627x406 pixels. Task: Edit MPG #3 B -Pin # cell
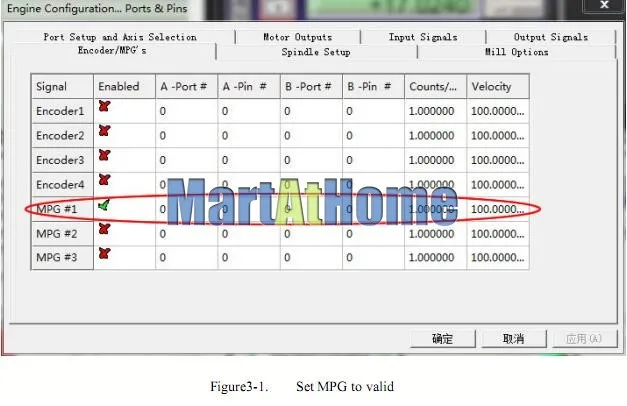pyautogui.click(x=373, y=258)
